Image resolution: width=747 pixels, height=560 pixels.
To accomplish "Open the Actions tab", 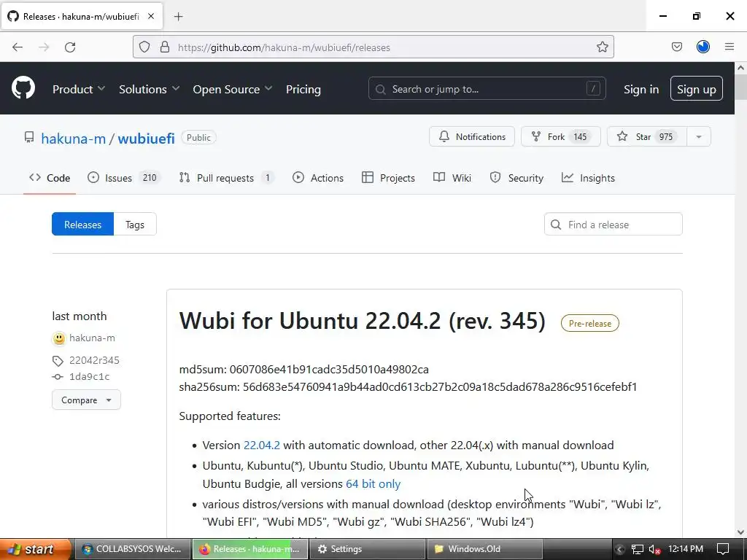I will coord(318,178).
